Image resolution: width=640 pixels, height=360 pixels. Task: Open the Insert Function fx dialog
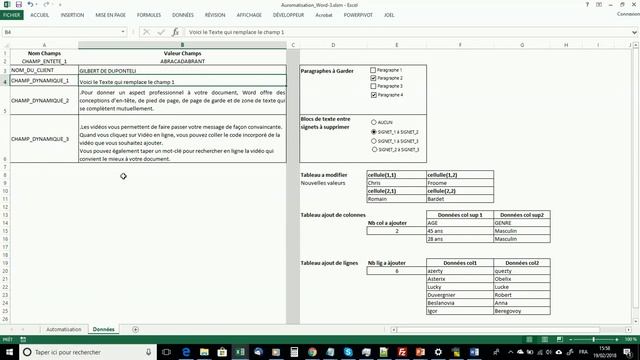(175, 32)
